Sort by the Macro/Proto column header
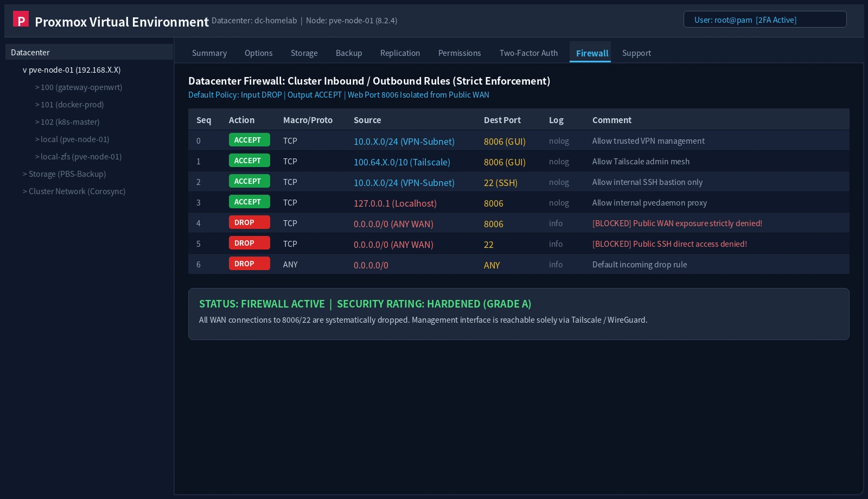This screenshot has width=868, height=499. pyautogui.click(x=308, y=120)
